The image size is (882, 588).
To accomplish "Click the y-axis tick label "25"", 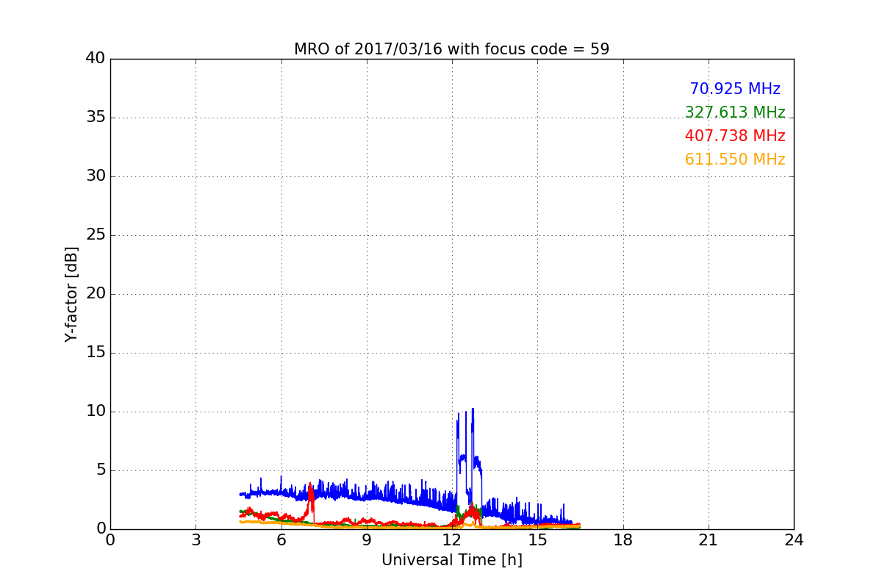I will (96, 235).
